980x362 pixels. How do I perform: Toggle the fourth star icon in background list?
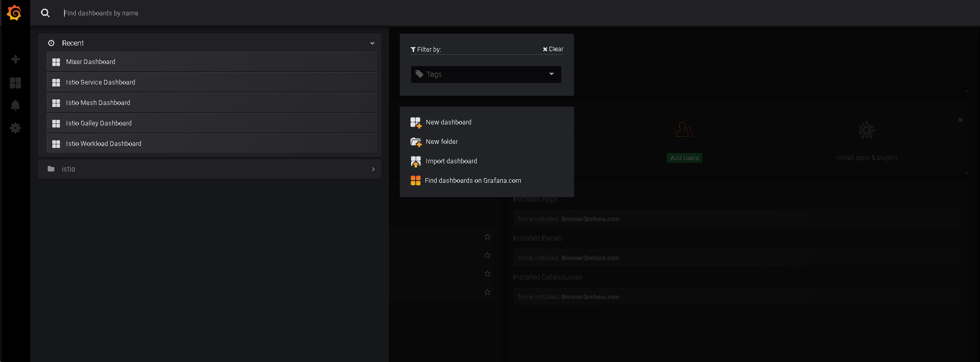pyautogui.click(x=487, y=292)
